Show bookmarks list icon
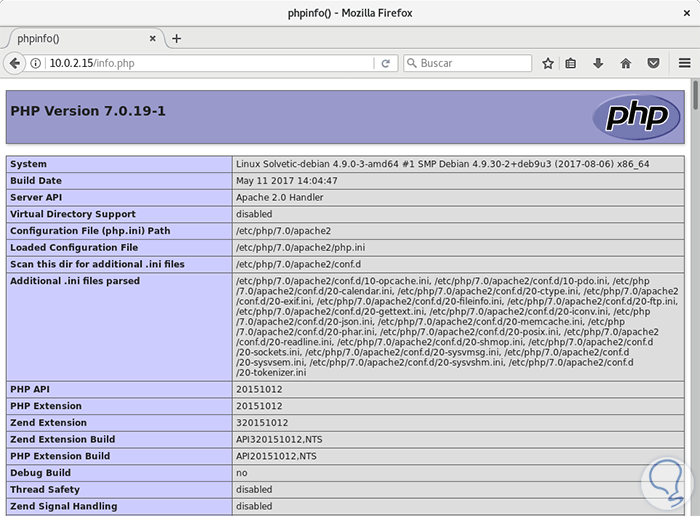This screenshot has width=700, height=516. click(x=570, y=63)
